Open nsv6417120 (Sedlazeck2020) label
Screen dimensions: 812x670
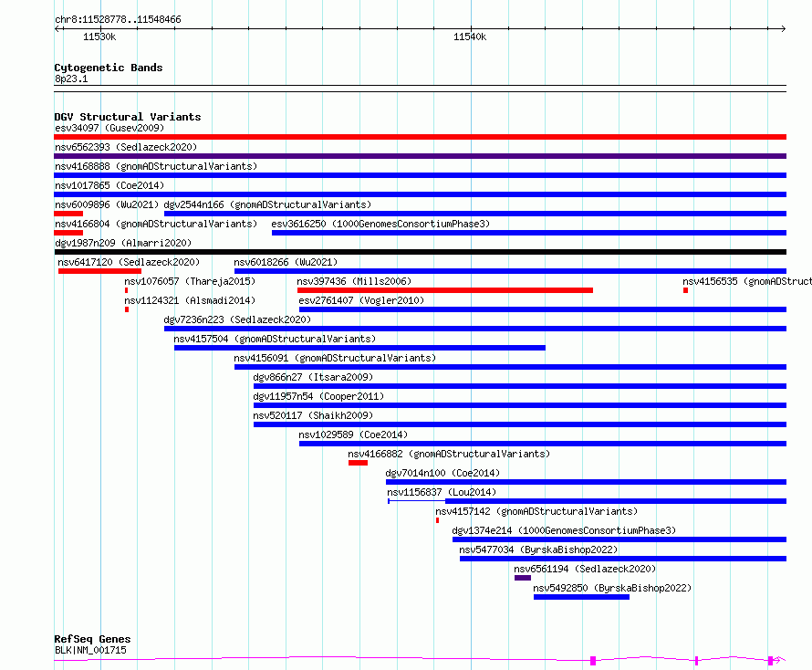[129, 262]
